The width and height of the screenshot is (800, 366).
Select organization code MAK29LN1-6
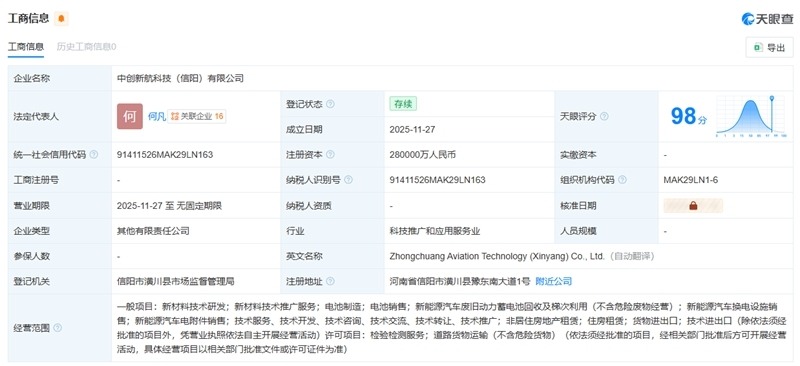click(691, 180)
